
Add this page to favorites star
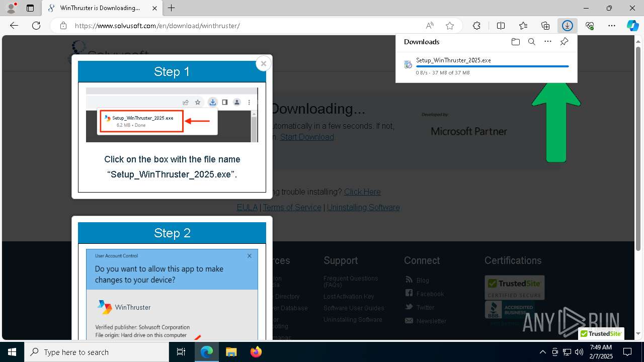pyautogui.click(x=450, y=26)
